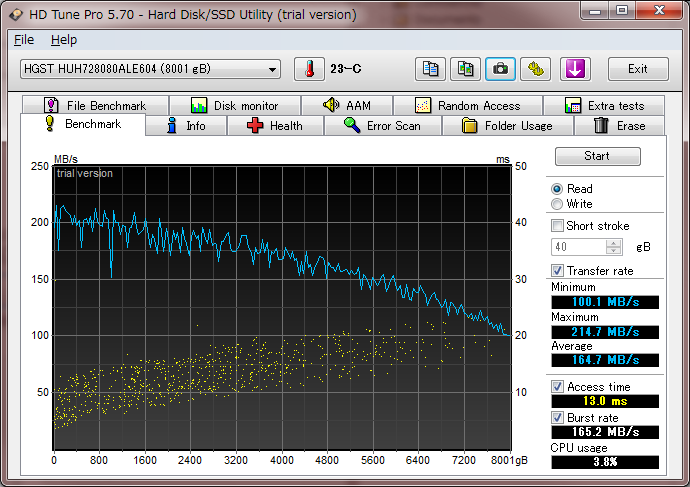Switch to the Random Access tab
Screen dimensions: 690x487
tap(468, 106)
